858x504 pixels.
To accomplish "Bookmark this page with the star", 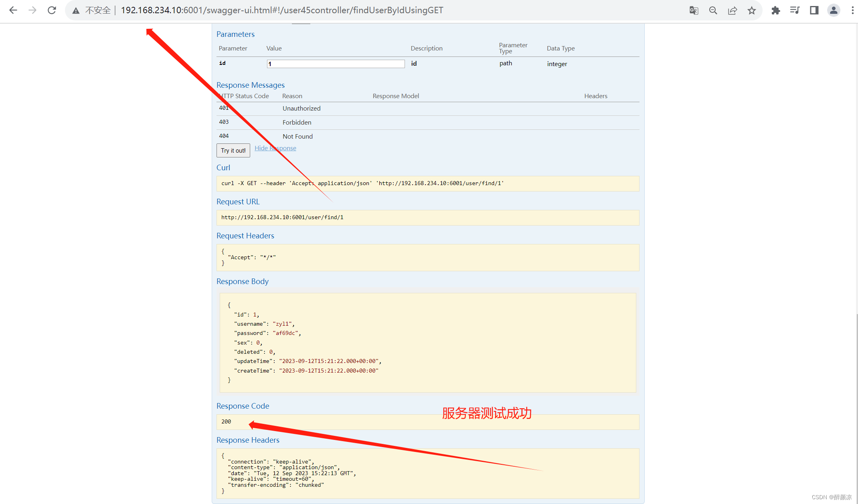I will coord(752,10).
